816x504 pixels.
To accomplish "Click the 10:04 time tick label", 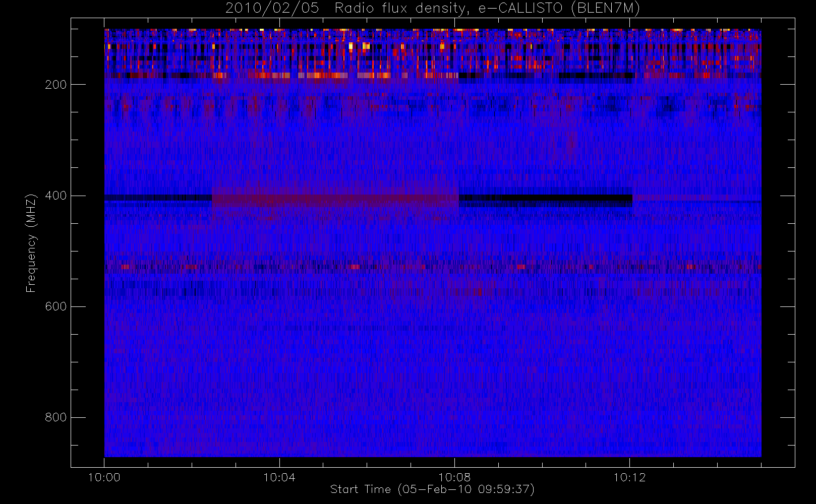I will (x=279, y=477).
